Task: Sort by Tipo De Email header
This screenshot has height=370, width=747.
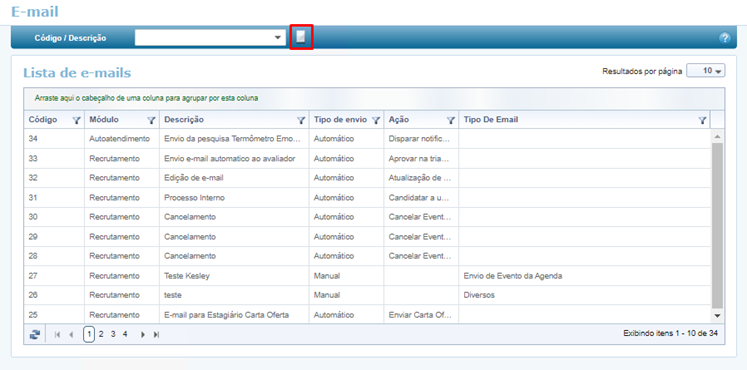Action: point(491,120)
